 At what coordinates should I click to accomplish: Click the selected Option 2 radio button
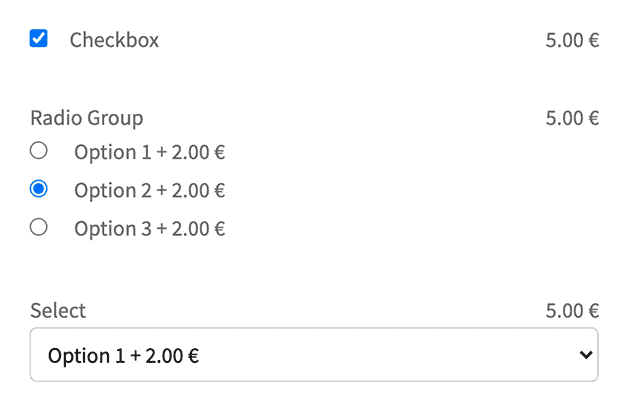39,189
